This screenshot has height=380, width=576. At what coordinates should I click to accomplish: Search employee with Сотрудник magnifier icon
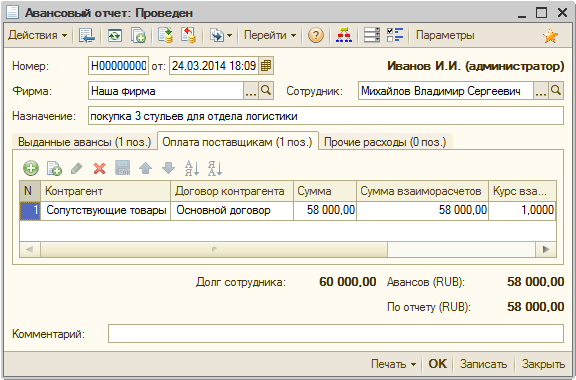556,90
